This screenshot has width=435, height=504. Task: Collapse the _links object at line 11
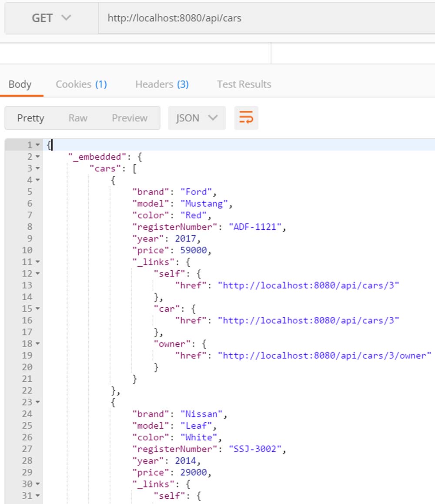click(38, 262)
